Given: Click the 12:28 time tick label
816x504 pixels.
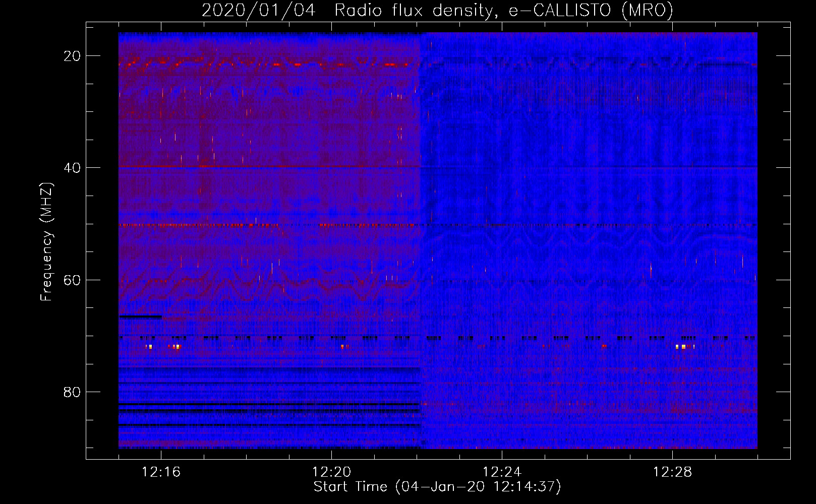Looking at the screenshot, I should (672, 472).
